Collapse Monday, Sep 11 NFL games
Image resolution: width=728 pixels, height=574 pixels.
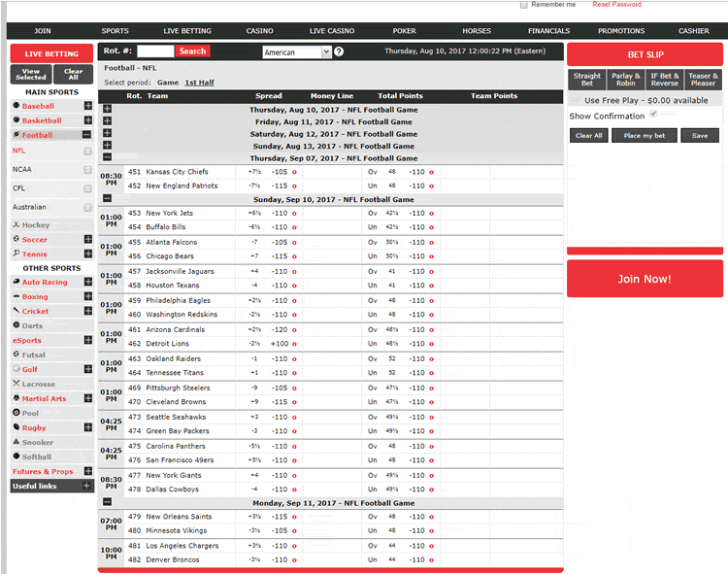107,502
